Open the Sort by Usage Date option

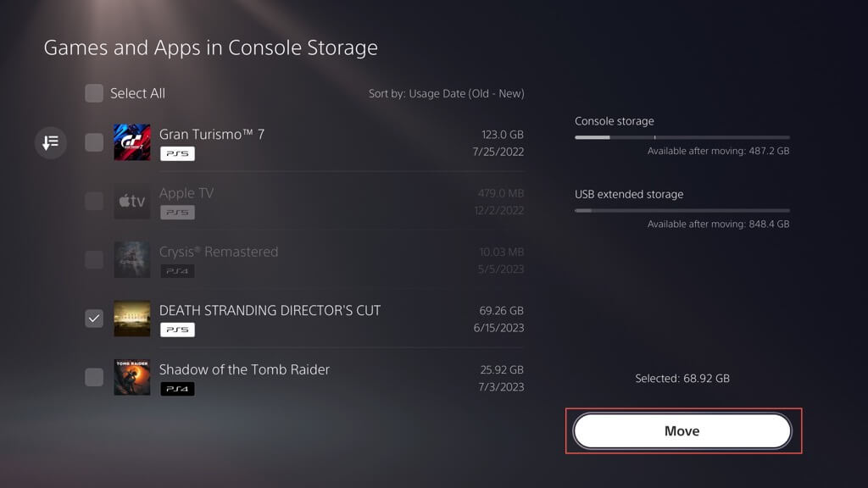[x=446, y=93]
